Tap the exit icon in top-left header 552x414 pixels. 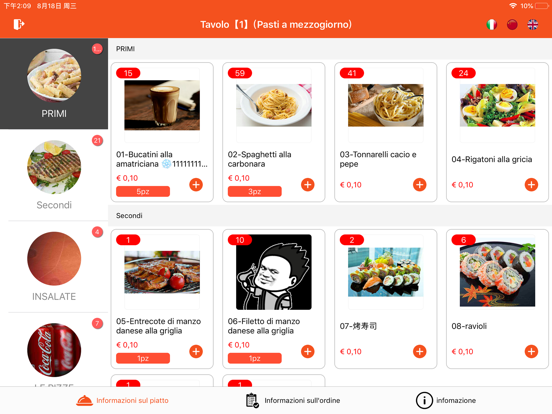19,24
